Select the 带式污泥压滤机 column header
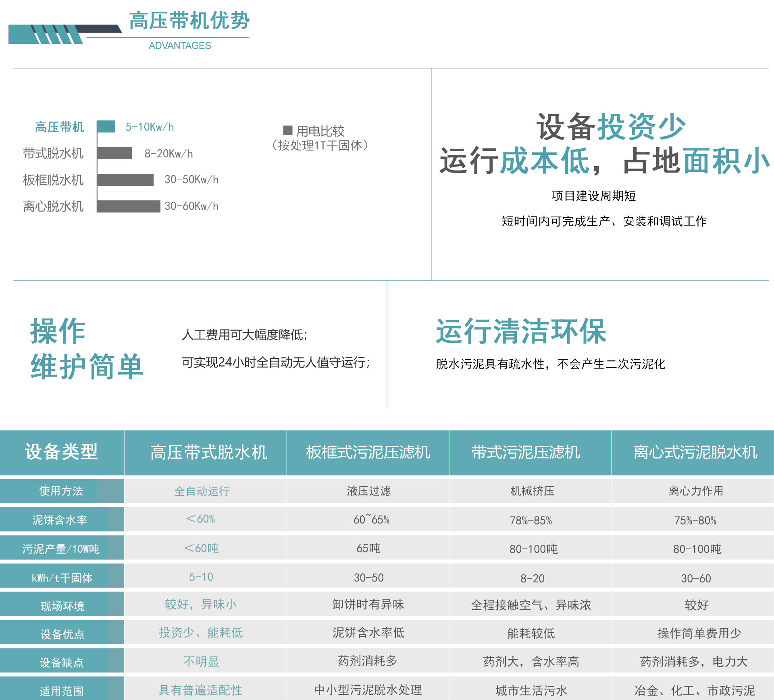Viewport: 774px width, 700px height. click(x=526, y=452)
